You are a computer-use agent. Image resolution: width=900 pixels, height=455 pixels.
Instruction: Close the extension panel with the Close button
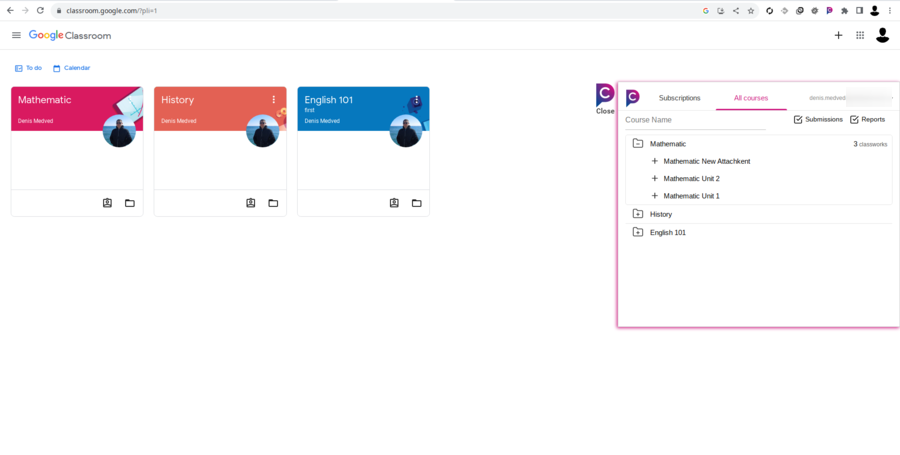[605, 99]
